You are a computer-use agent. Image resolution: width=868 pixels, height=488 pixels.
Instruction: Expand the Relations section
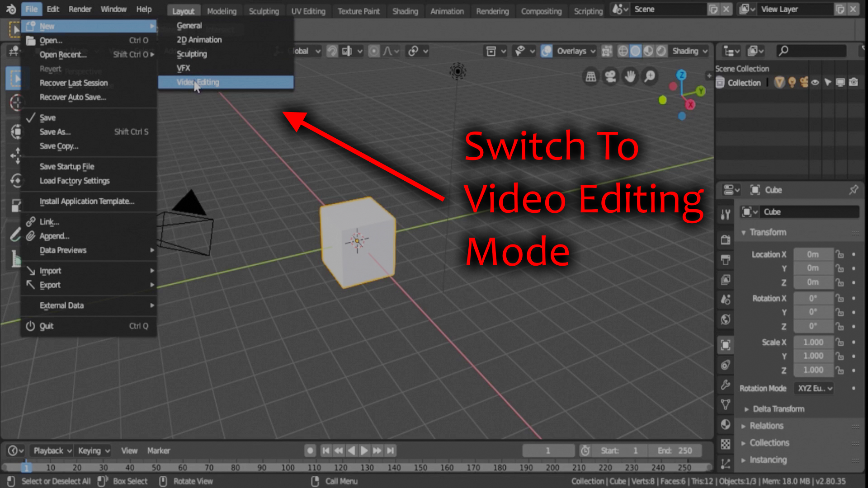pos(766,426)
